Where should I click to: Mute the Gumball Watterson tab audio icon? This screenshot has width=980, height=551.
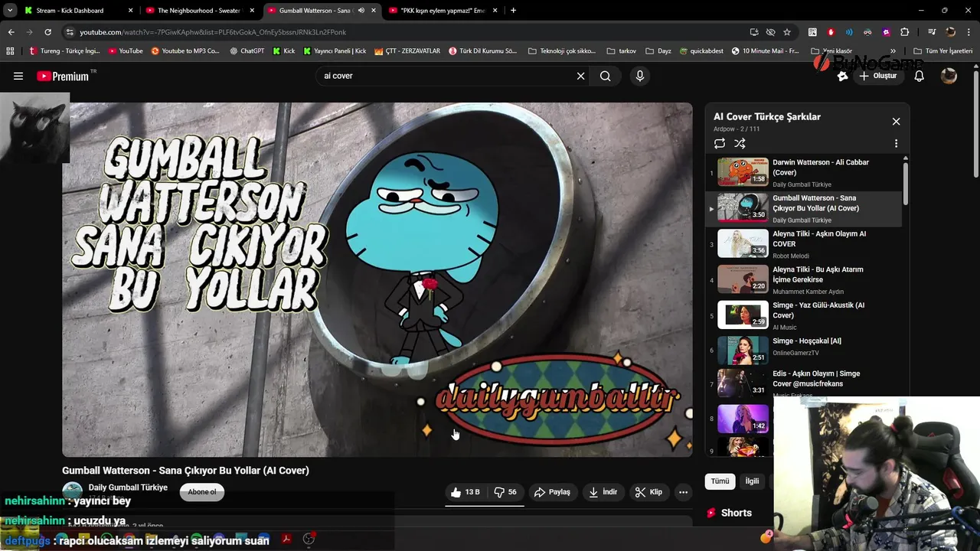tap(361, 11)
